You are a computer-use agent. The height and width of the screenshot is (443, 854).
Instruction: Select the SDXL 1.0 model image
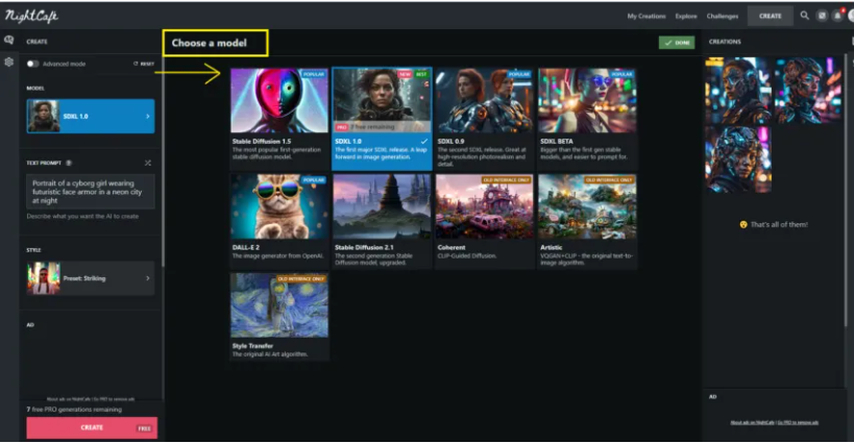381,100
